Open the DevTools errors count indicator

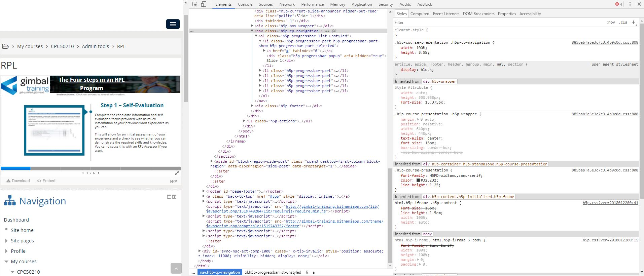point(618,4)
